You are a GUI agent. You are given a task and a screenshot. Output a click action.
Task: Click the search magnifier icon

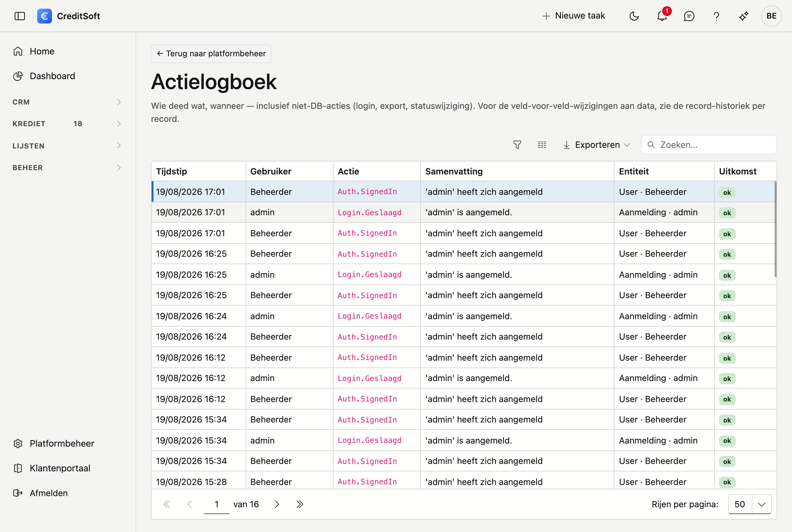click(x=651, y=145)
